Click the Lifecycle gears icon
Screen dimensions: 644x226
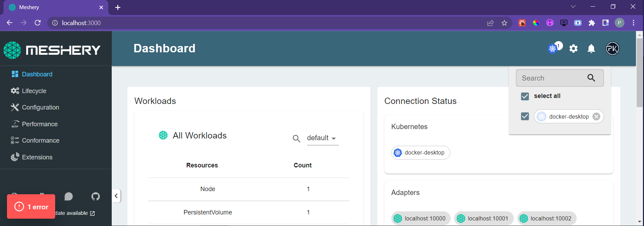(x=15, y=91)
